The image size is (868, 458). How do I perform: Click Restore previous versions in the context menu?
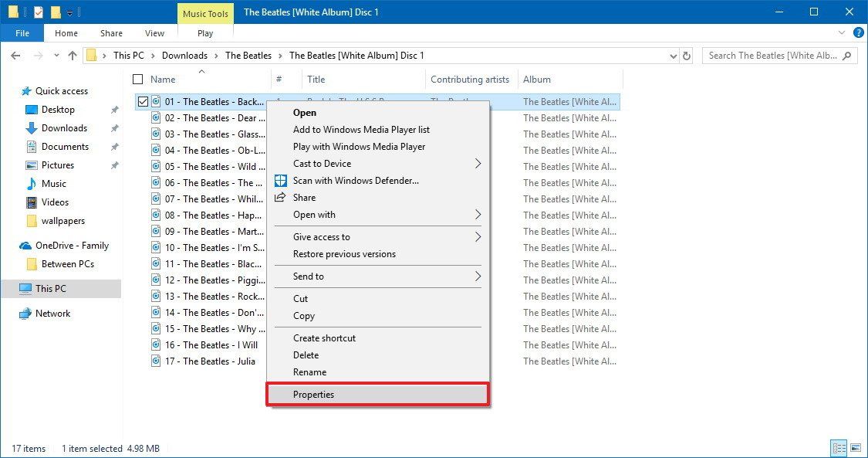point(344,253)
